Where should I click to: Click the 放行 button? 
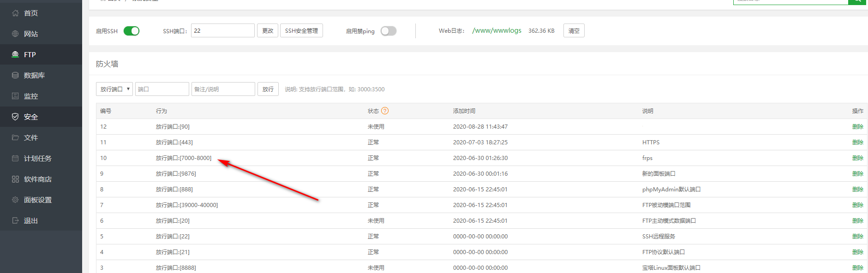tap(268, 89)
